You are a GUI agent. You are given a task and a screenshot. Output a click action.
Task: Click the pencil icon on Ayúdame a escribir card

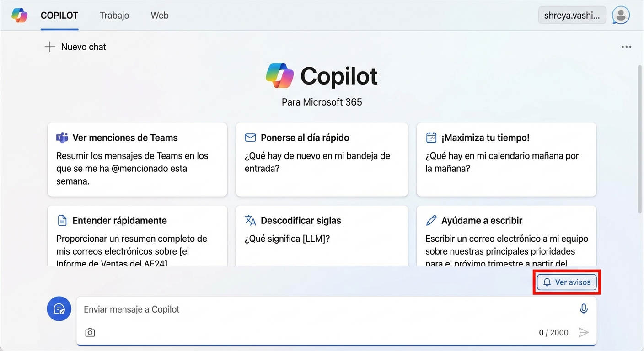click(x=431, y=220)
